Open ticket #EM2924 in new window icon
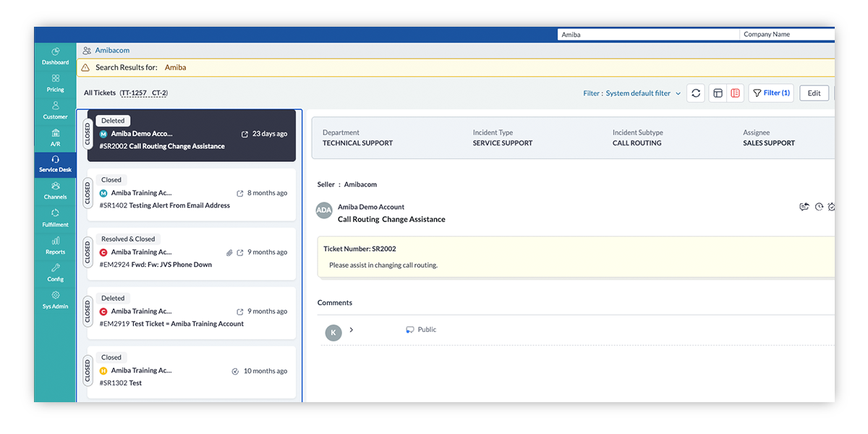 [240, 252]
